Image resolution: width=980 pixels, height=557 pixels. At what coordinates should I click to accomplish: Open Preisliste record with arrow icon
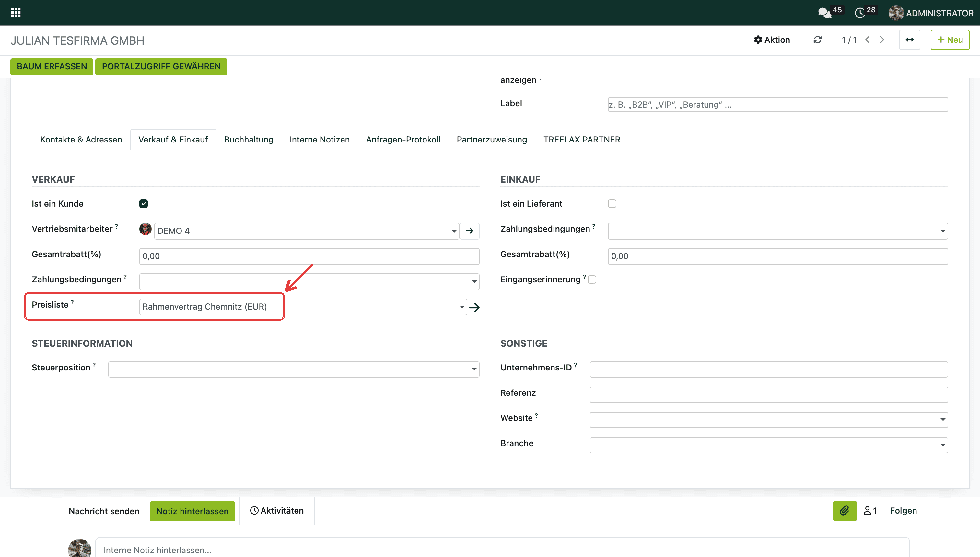(474, 307)
